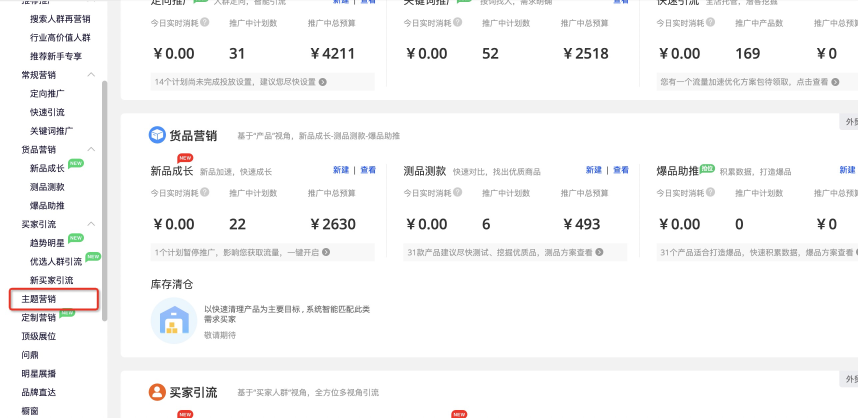Click the 货品营销 box icon

click(157, 135)
